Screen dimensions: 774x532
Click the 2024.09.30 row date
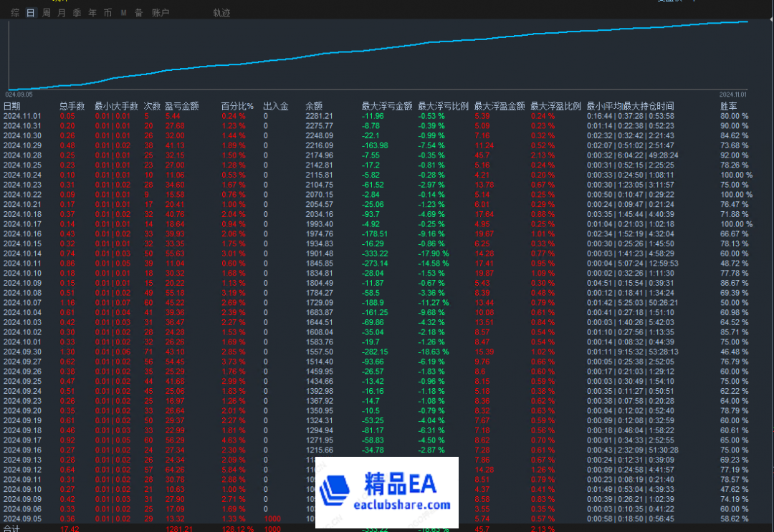tap(22, 352)
